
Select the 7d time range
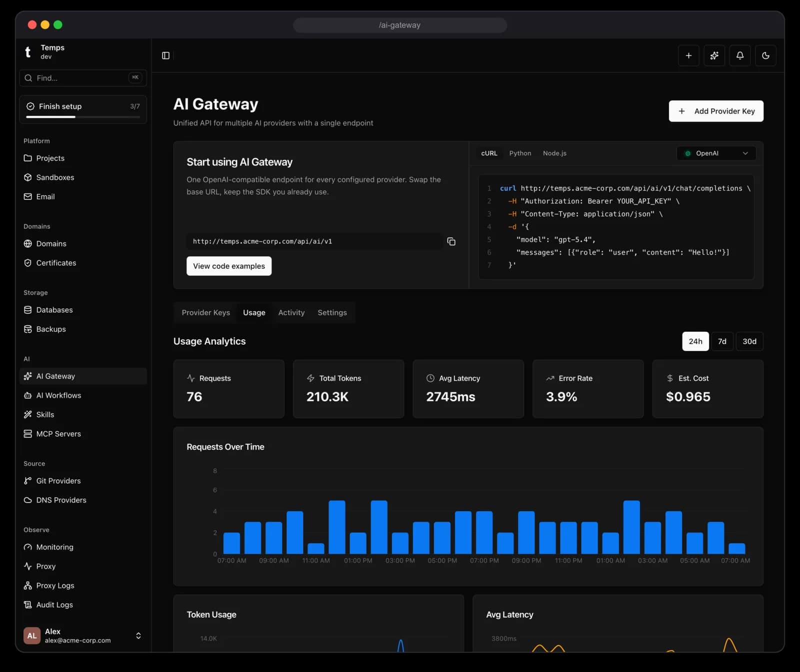722,341
